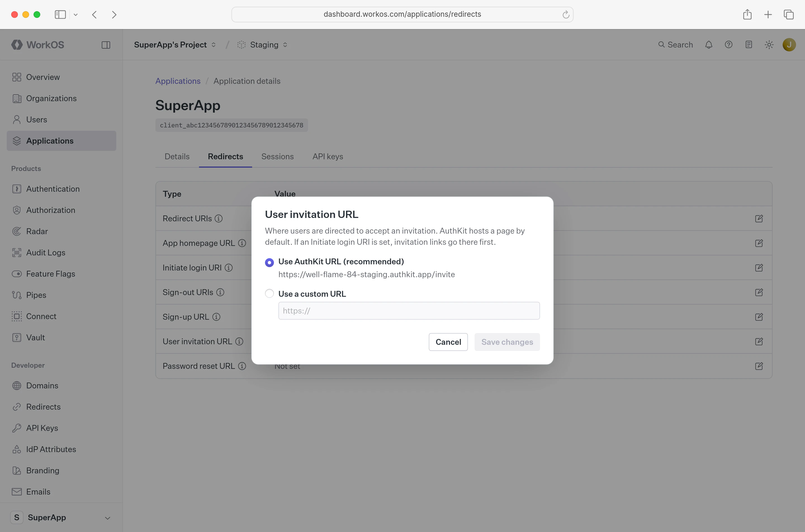Viewport: 805px width, 532px height.
Task: Click the API Keys key icon
Action: click(x=16, y=428)
